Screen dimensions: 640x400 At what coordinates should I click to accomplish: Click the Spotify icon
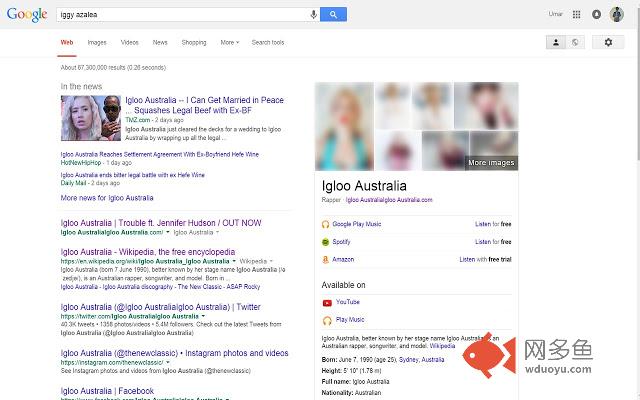[x=325, y=242]
